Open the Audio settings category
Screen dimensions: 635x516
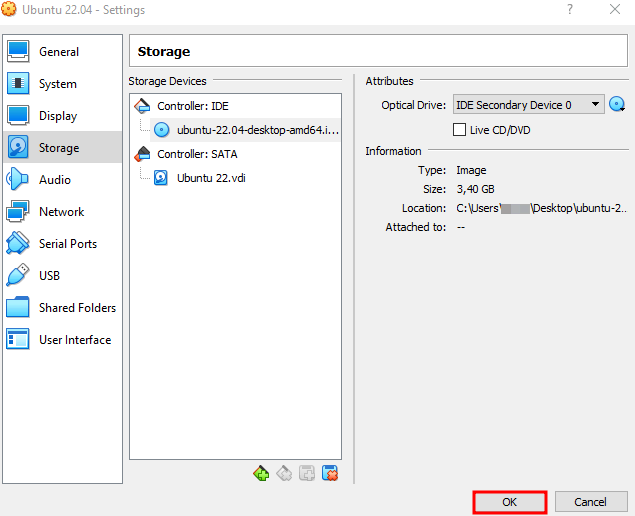[62, 179]
